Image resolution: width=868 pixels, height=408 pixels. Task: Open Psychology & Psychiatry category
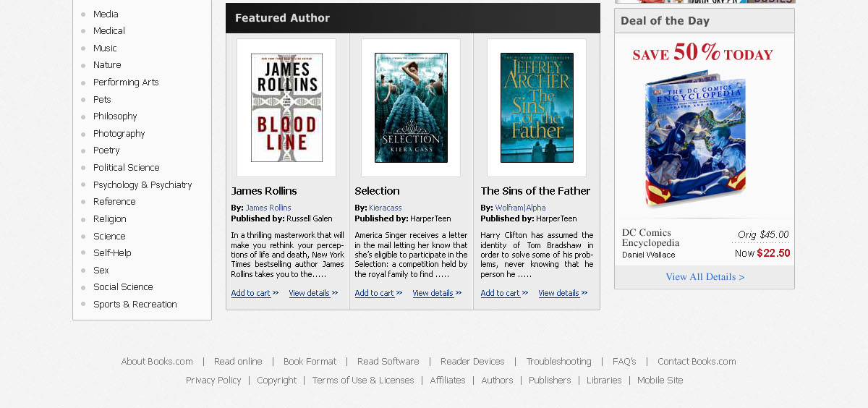(x=142, y=185)
